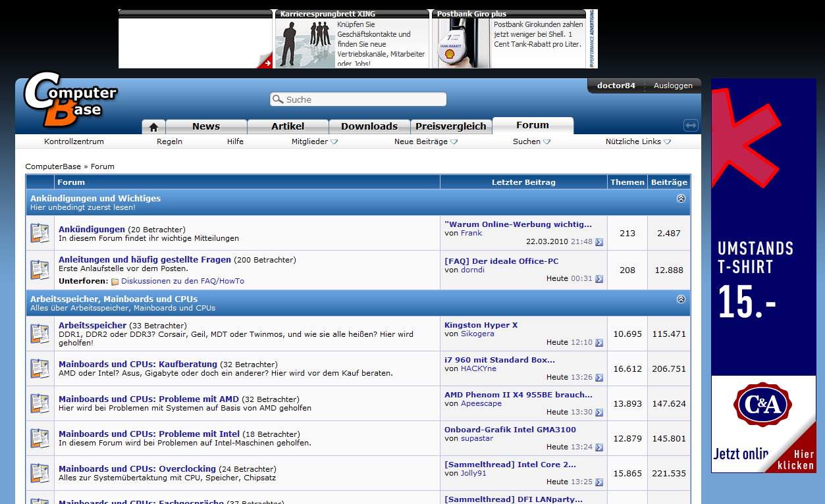Click the Arbeitsspeicher forum status icon

point(40,334)
